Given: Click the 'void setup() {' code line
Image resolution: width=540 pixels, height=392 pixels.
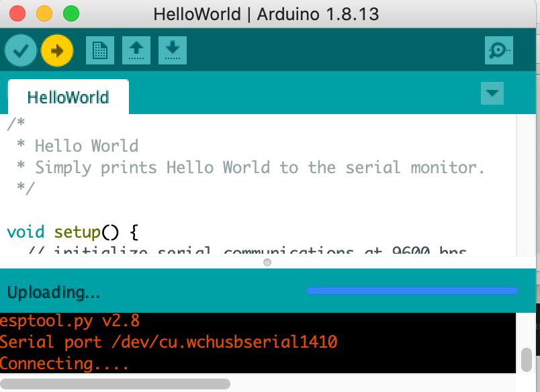Looking at the screenshot, I should [x=73, y=232].
